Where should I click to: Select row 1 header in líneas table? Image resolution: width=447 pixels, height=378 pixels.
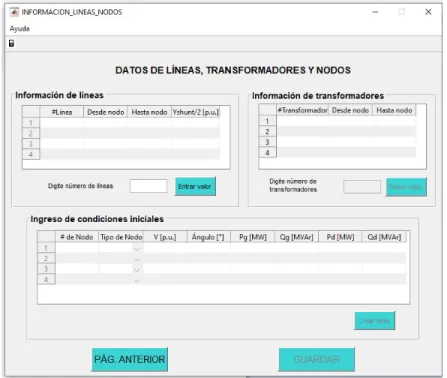coord(31,123)
